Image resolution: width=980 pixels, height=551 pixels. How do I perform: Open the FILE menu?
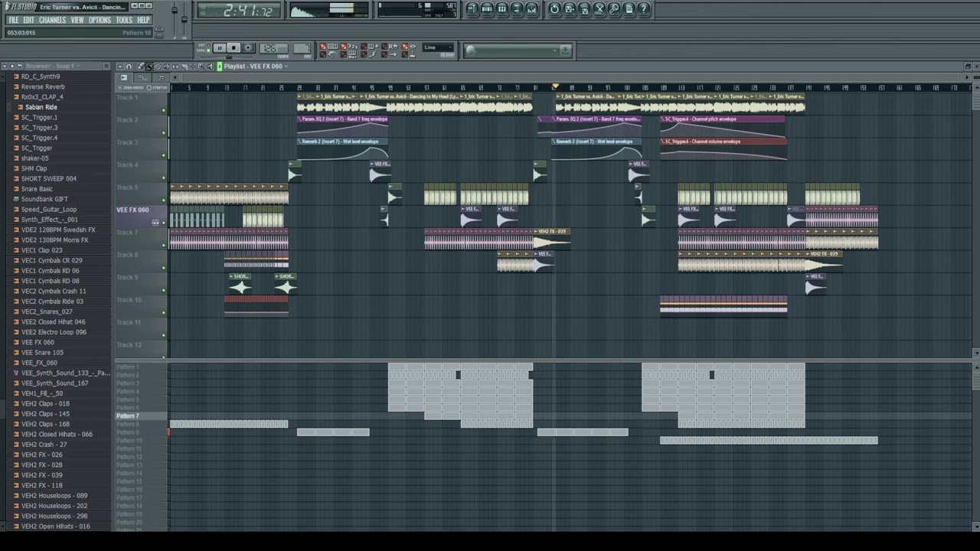click(x=13, y=20)
